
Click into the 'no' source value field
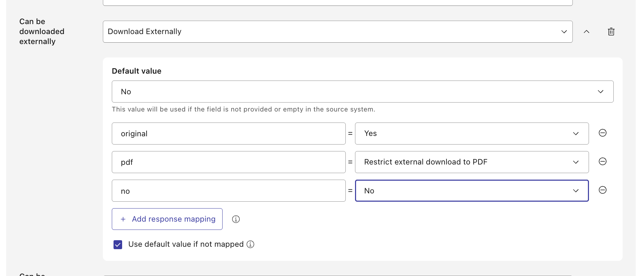pyautogui.click(x=228, y=191)
